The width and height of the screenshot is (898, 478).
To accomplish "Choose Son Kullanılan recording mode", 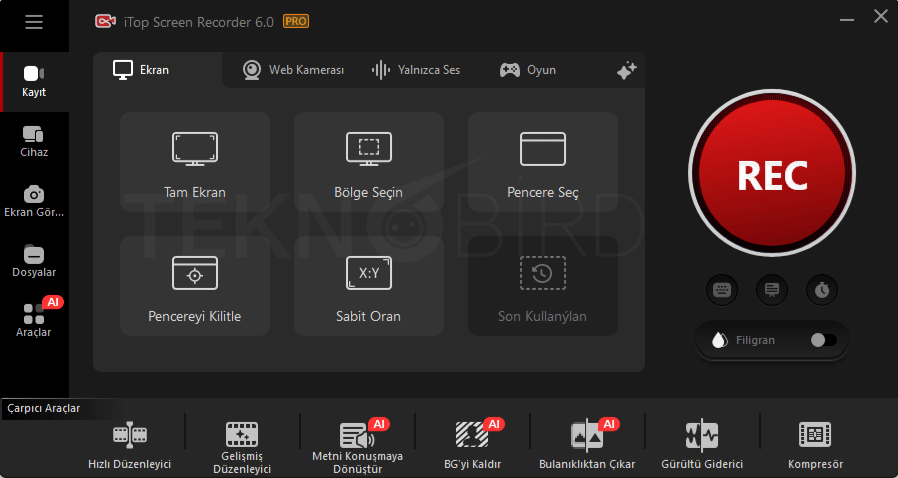I will pyautogui.click(x=543, y=286).
